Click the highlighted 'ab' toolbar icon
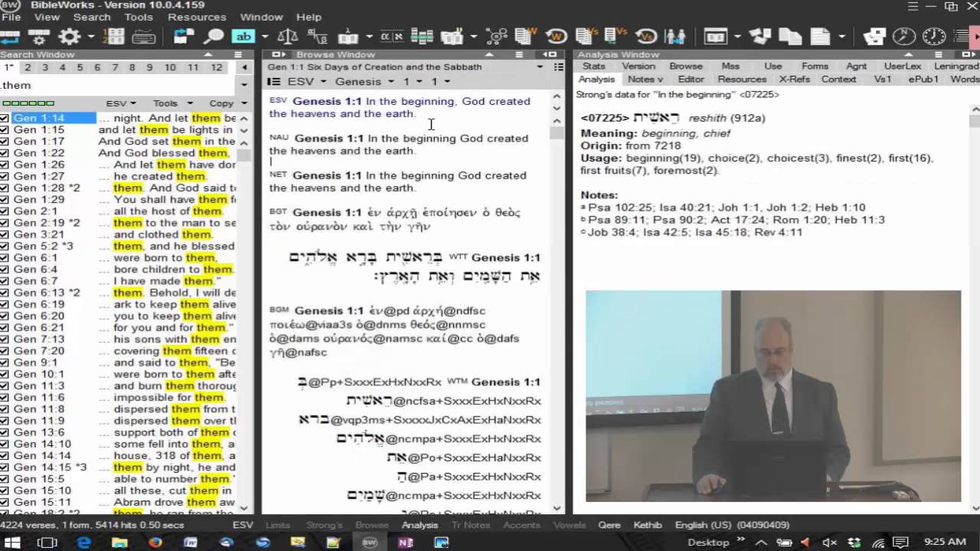This screenshot has width=980, height=551. 243,36
